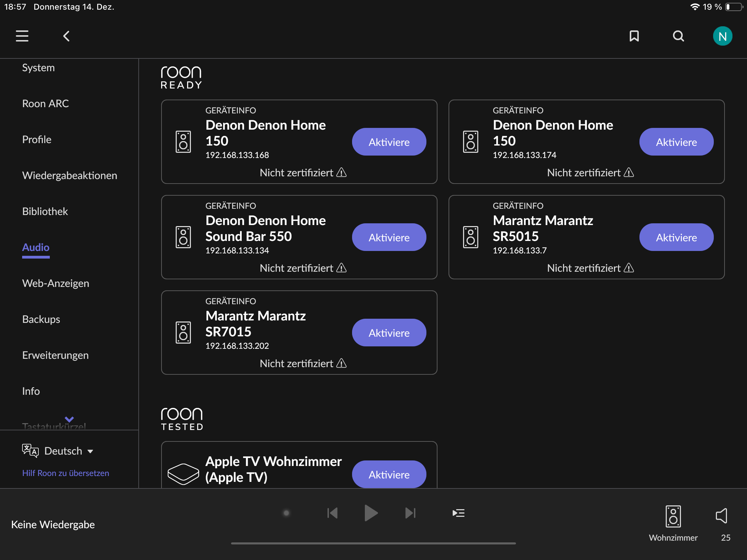The image size is (747, 560).
Task: Click the translation language icon
Action: click(x=30, y=451)
